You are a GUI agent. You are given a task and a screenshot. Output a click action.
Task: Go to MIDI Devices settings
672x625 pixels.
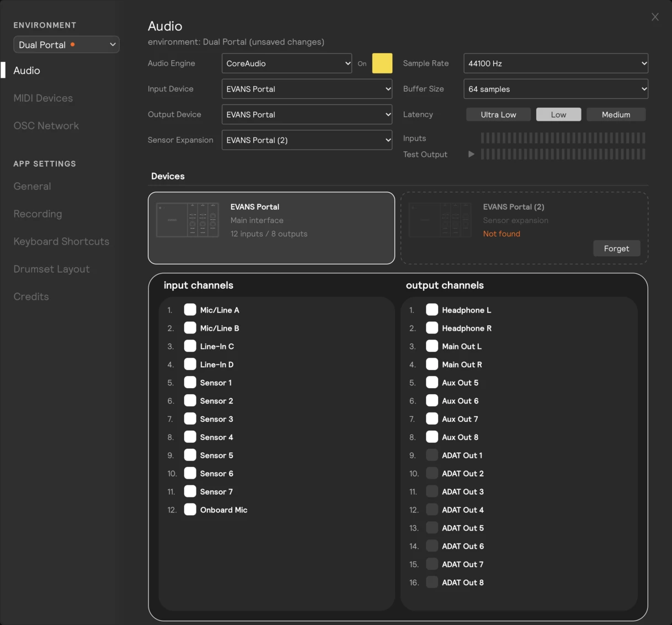(x=43, y=98)
